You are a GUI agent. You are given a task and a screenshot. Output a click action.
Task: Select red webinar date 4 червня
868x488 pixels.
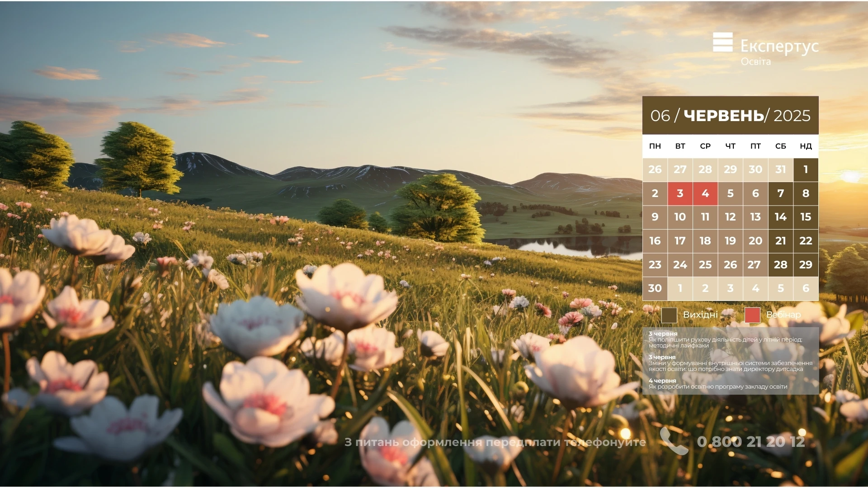(705, 193)
